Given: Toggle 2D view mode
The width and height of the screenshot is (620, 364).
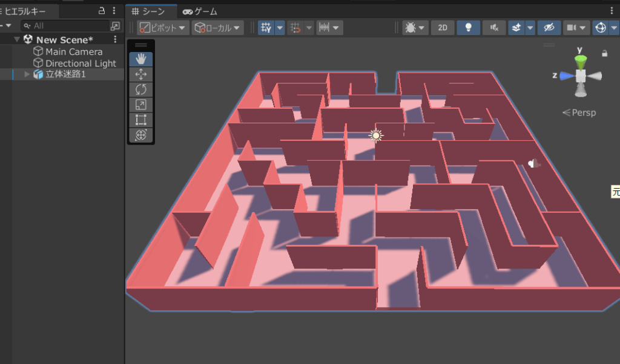Looking at the screenshot, I should (444, 27).
